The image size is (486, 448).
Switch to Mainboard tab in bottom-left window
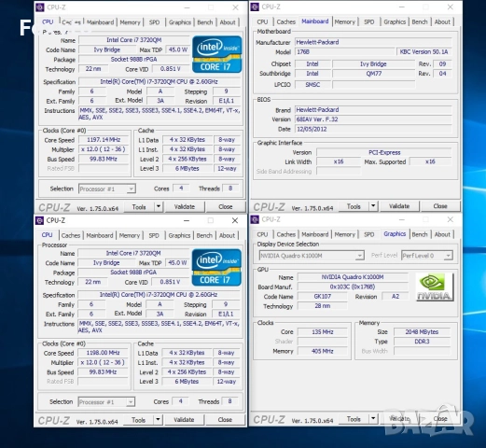pyautogui.click(x=100, y=235)
